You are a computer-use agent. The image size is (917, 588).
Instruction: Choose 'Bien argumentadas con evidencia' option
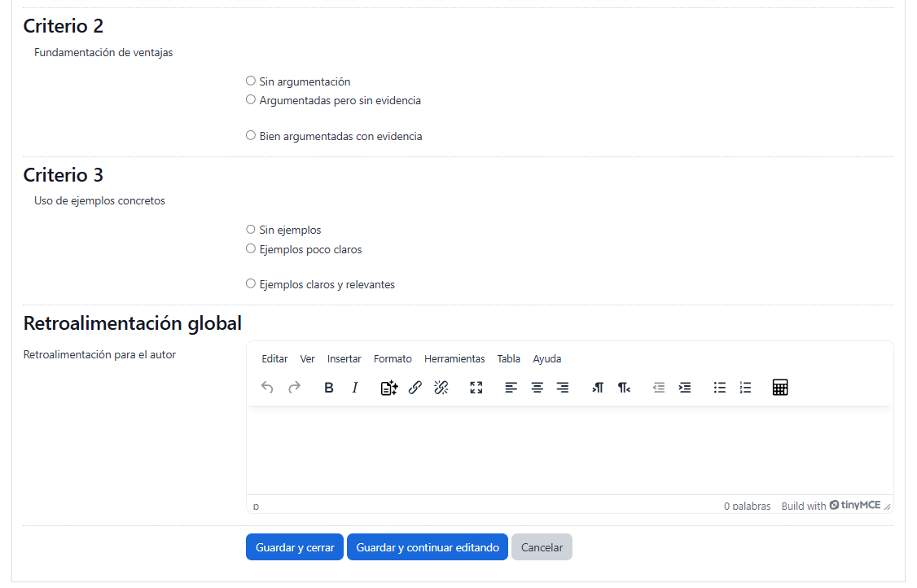click(251, 136)
